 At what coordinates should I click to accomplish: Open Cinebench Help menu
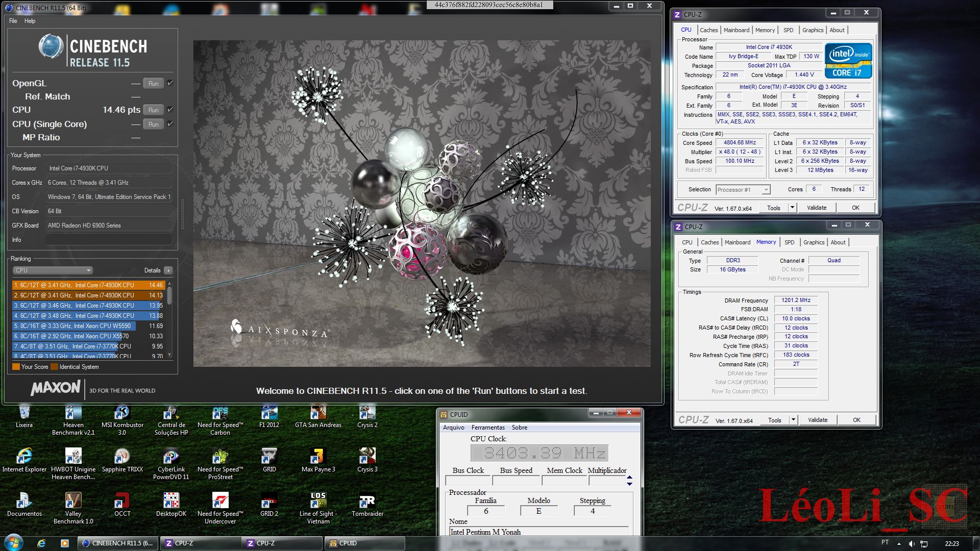point(30,21)
